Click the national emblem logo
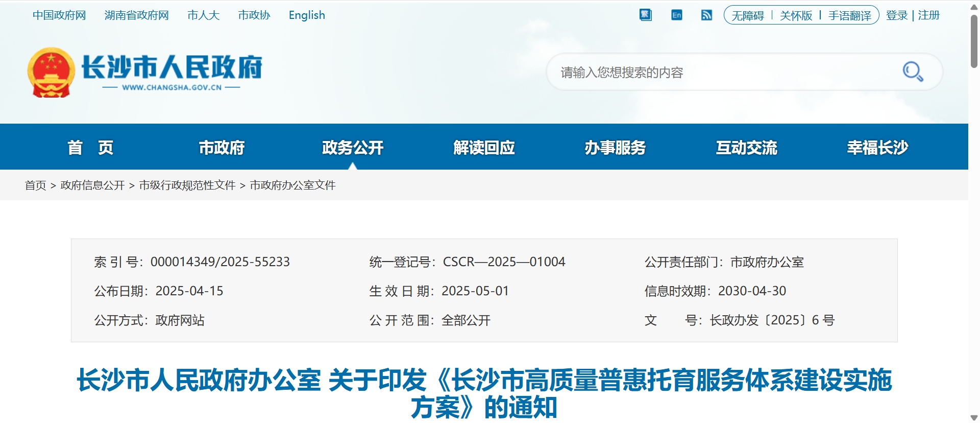Screen dimensions: 980x423 pos(51,73)
